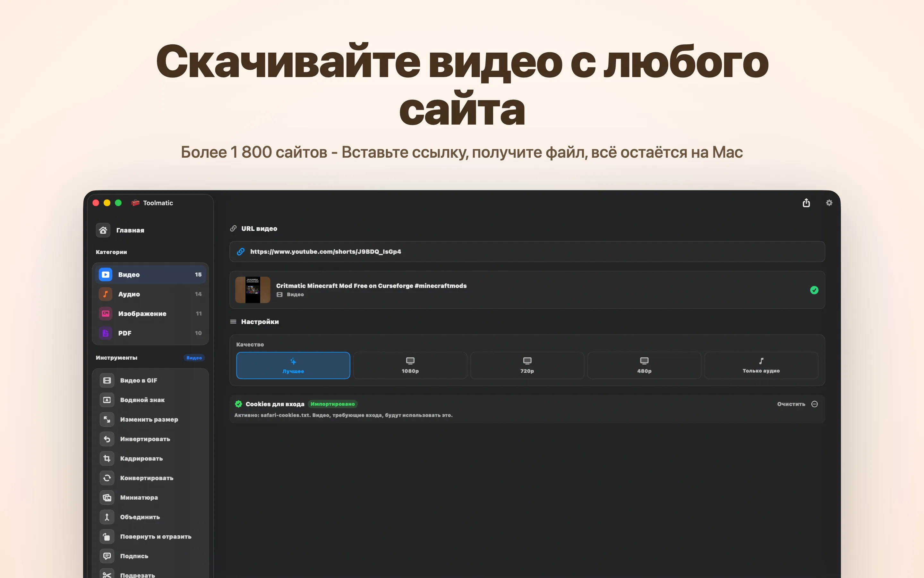Open Повернуть и отразить tool icon
The width and height of the screenshot is (924, 578).
(x=107, y=536)
